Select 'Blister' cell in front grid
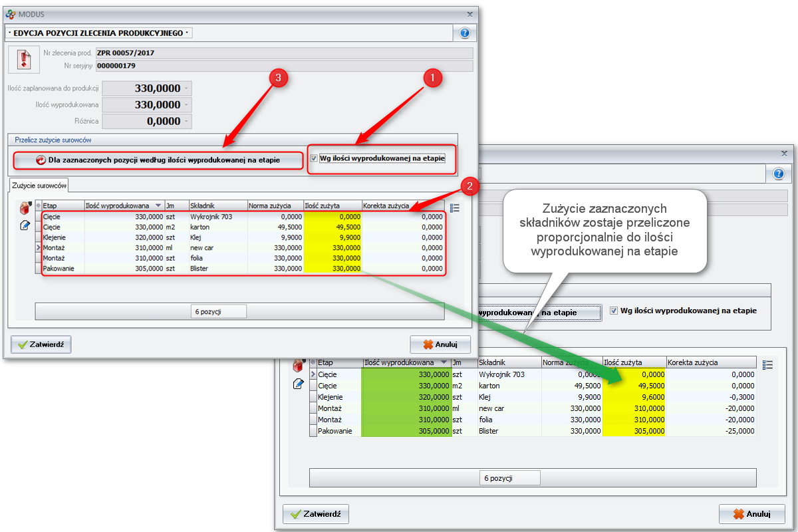The width and height of the screenshot is (798, 532). point(218,269)
